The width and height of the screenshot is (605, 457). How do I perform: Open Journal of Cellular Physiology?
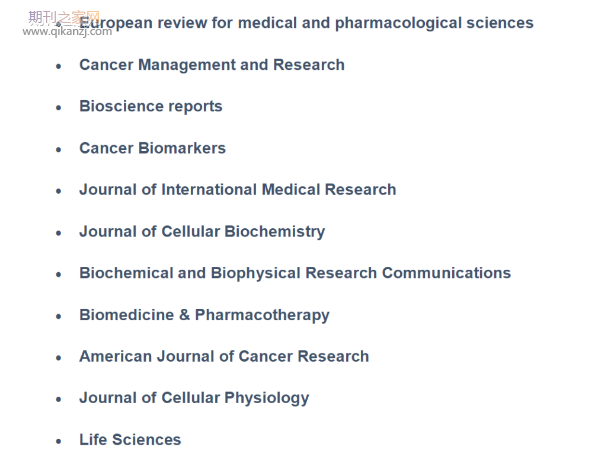point(194,398)
